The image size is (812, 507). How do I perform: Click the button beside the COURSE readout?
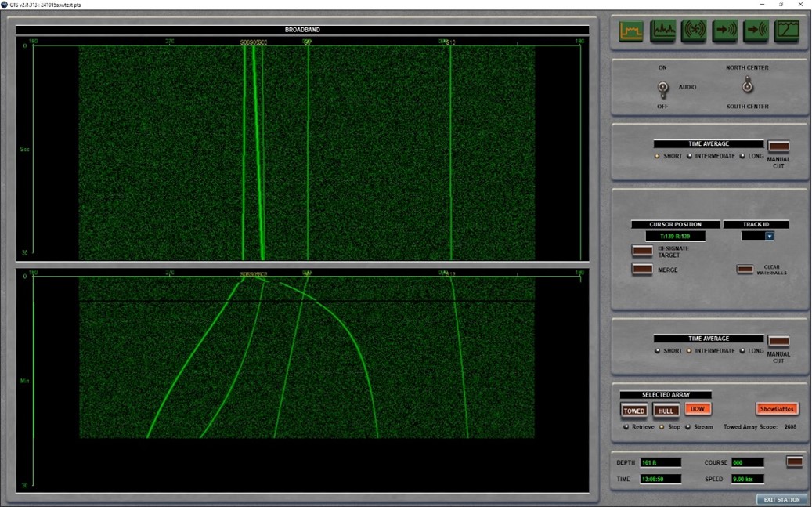click(x=795, y=462)
